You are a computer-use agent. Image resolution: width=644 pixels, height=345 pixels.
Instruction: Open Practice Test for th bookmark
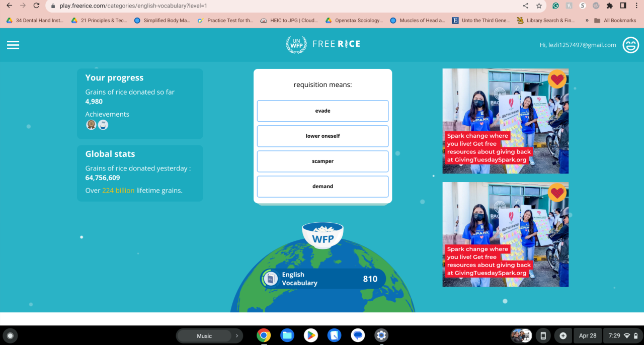tap(225, 21)
